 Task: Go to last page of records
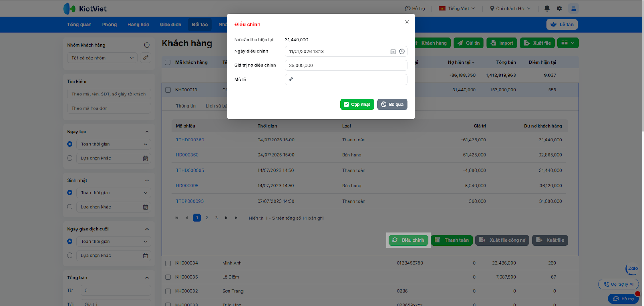click(x=236, y=218)
